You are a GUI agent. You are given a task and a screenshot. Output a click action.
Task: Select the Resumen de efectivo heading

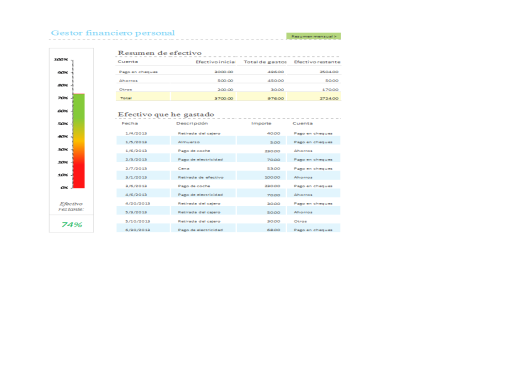point(160,53)
